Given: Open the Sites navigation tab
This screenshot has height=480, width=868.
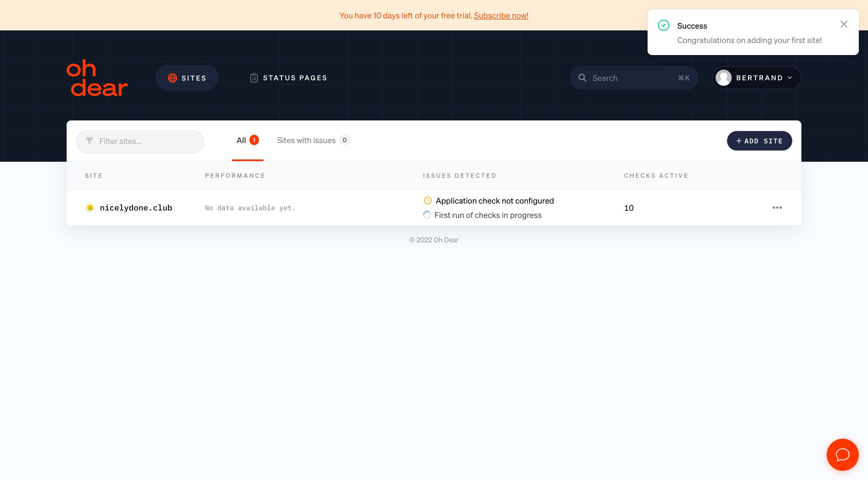Looking at the screenshot, I should [187, 78].
